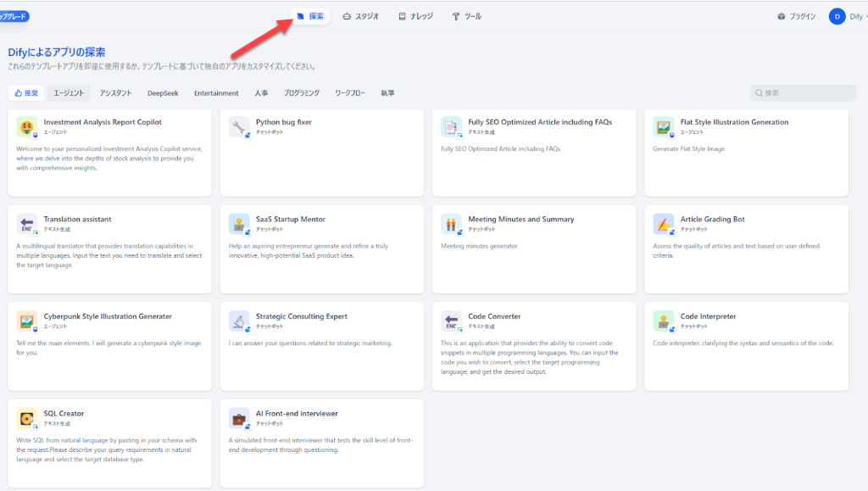Click the Flat Style Illustration Generation title
This screenshot has height=491, width=868.
(x=734, y=122)
